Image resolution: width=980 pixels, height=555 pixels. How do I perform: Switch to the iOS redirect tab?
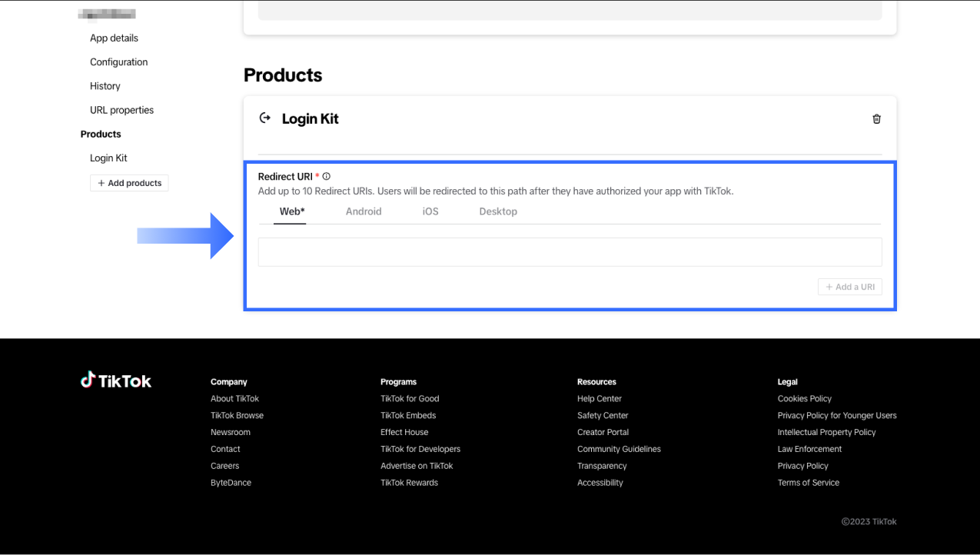430,211
